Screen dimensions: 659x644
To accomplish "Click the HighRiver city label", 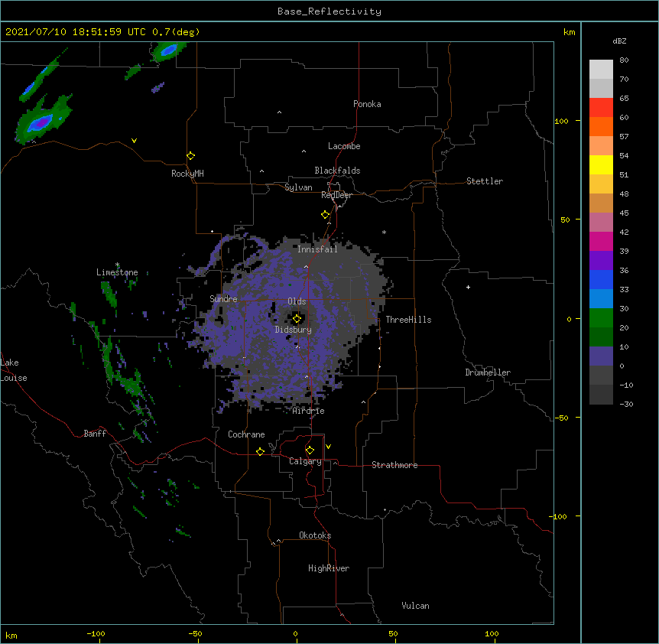I will pyautogui.click(x=329, y=568).
